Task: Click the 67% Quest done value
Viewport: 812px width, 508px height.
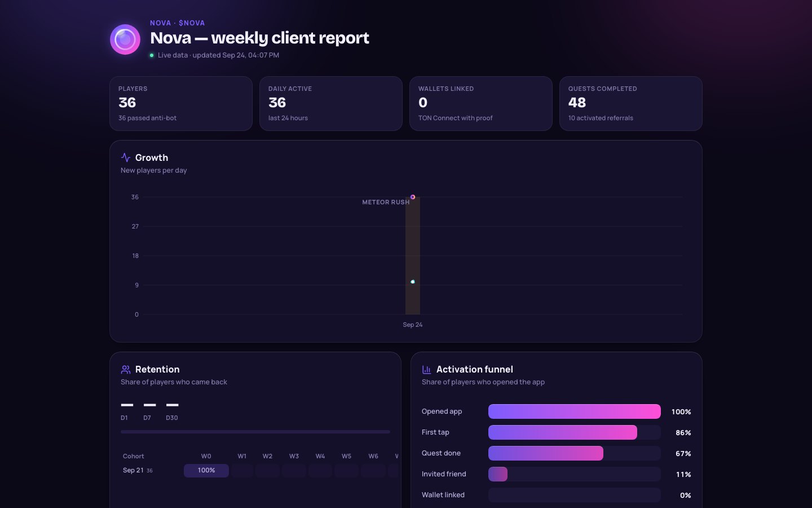Action: tap(683, 454)
